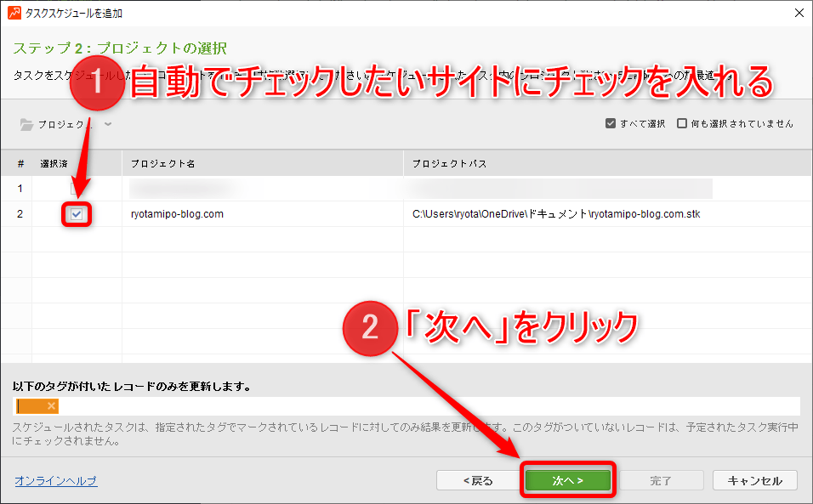Expand the プロジェクト dropdown arrow
This screenshot has height=504, width=813.
(108, 124)
